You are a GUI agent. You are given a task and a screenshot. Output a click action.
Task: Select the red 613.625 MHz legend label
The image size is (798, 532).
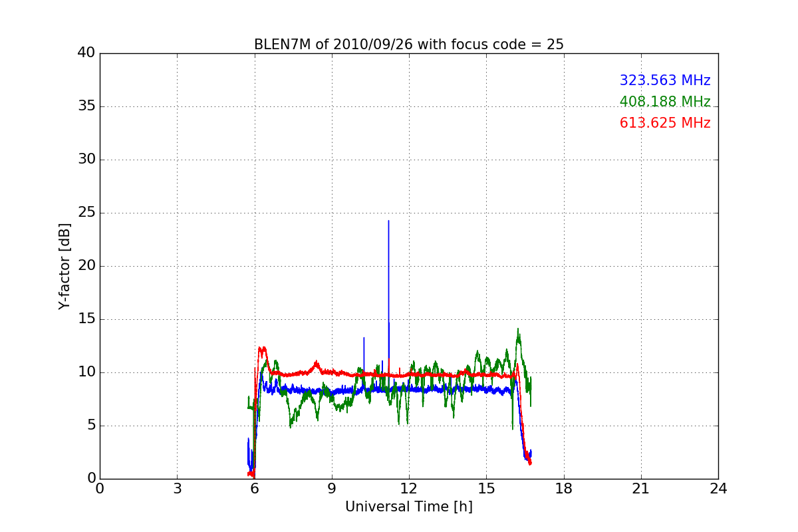(665, 123)
